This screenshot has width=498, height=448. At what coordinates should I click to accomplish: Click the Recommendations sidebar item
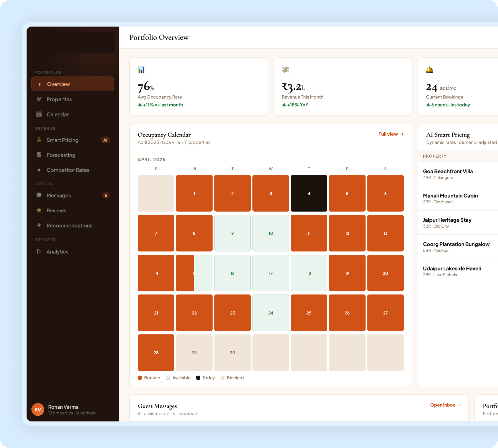point(69,225)
